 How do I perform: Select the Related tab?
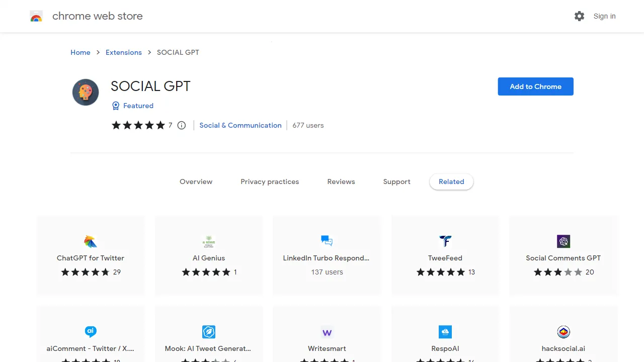451,182
